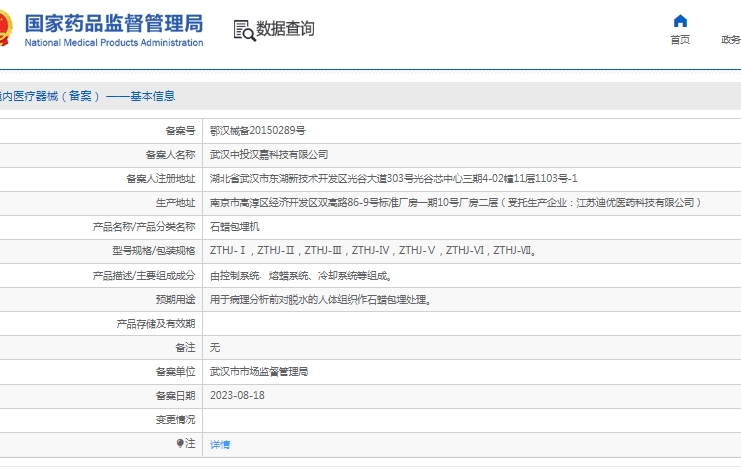Click the 变更情况 field label

click(x=175, y=419)
